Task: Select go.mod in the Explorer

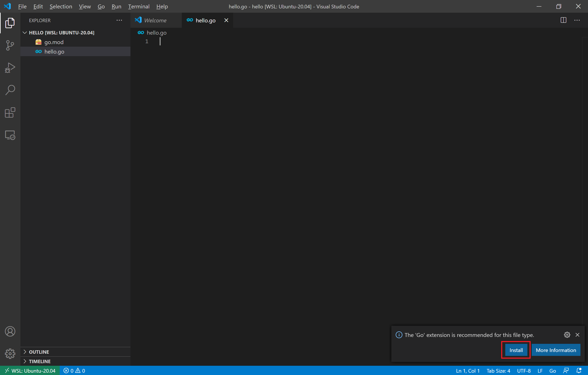Action: tap(54, 42)
